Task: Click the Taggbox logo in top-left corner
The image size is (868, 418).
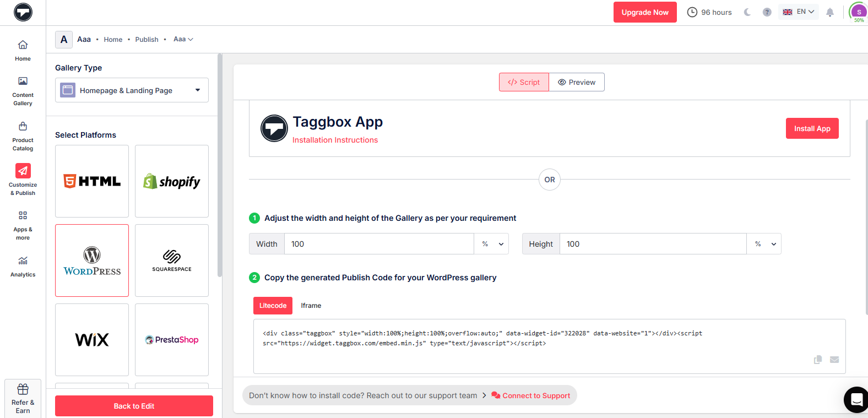Action: click(23, 12)
